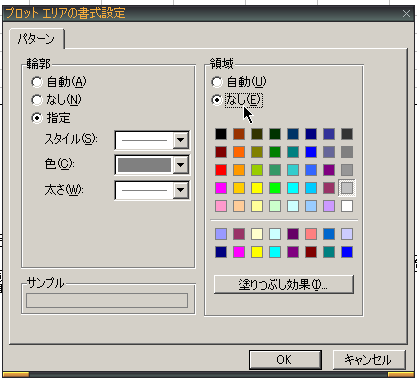This screenshot has height=378, width=417.
Task: Pick the brown swatch in first row
Action: point(239,134)
